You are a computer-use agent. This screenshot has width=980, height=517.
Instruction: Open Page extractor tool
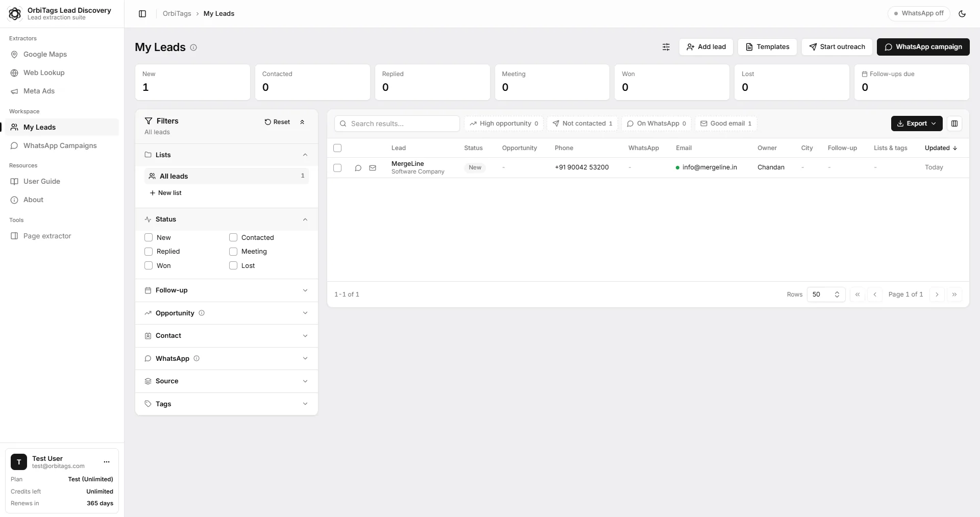pos(62,236)
